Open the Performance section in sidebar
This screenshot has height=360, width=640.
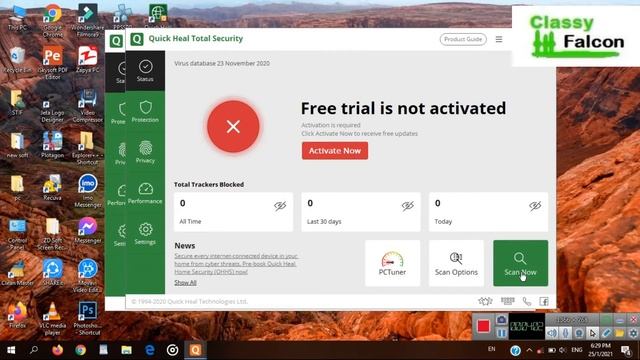[x=145, y=193]
